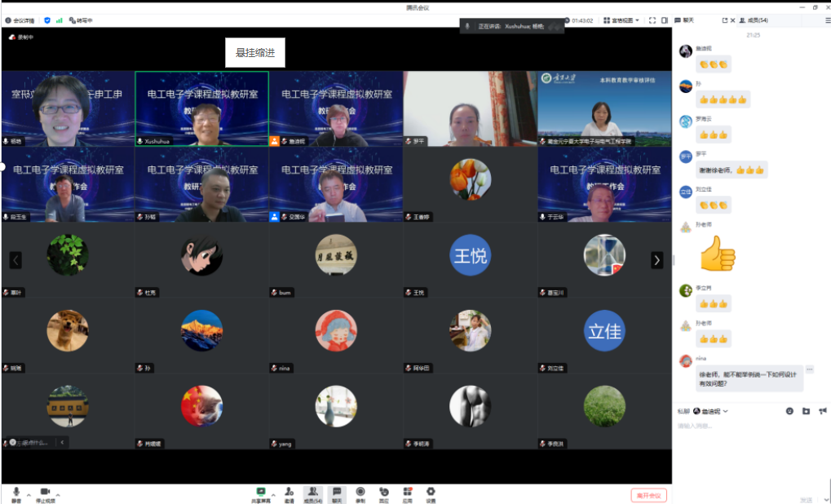831x504 pixels.
Task: Enter full screen mode icon
Action: pos(652,20)
